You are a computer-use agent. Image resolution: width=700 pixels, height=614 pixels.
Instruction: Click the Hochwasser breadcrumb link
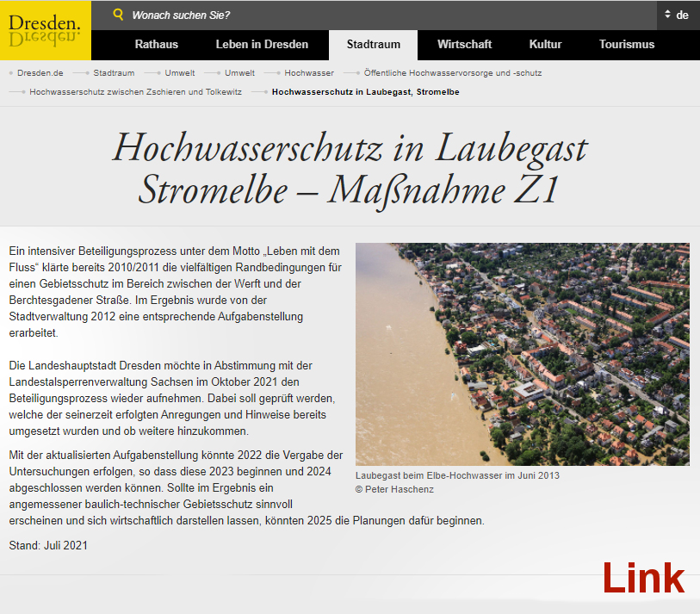point(309,73)
